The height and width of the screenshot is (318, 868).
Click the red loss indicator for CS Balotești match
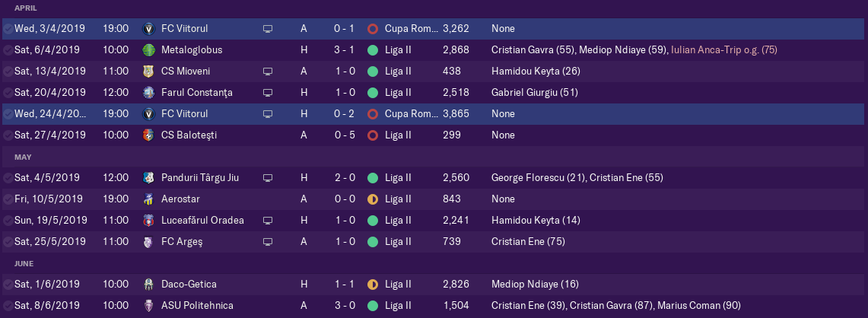[373, 135]
